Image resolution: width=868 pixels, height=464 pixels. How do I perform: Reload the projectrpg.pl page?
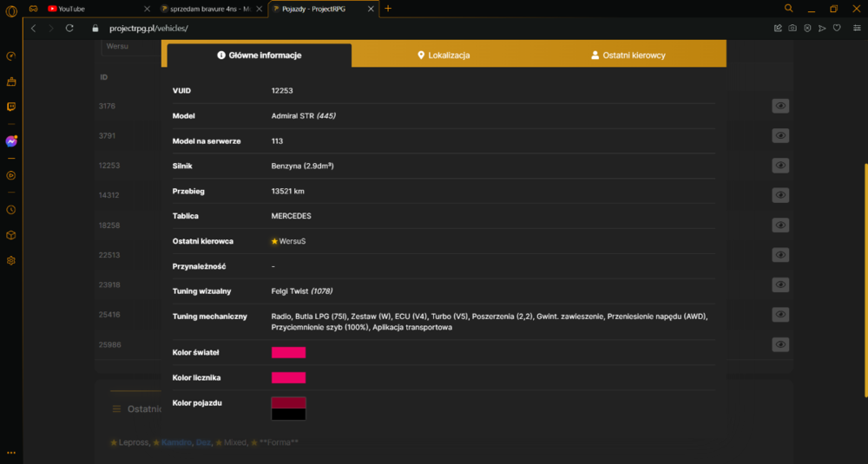click(69, 29)
